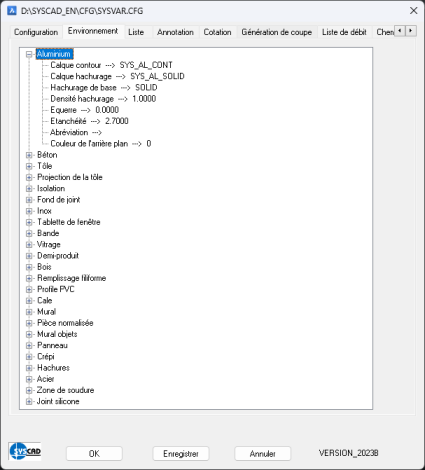Image resolution: width=425 pixels, height=470 pixels.
Task: Click the OK button
Action: pyautogui.click(x=94, y=454)
